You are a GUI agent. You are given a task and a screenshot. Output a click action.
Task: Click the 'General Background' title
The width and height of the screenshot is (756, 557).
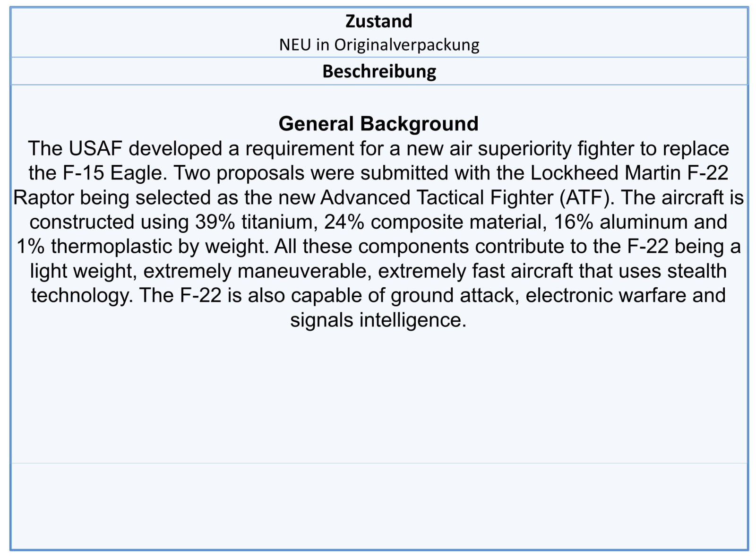pos(378,124)
